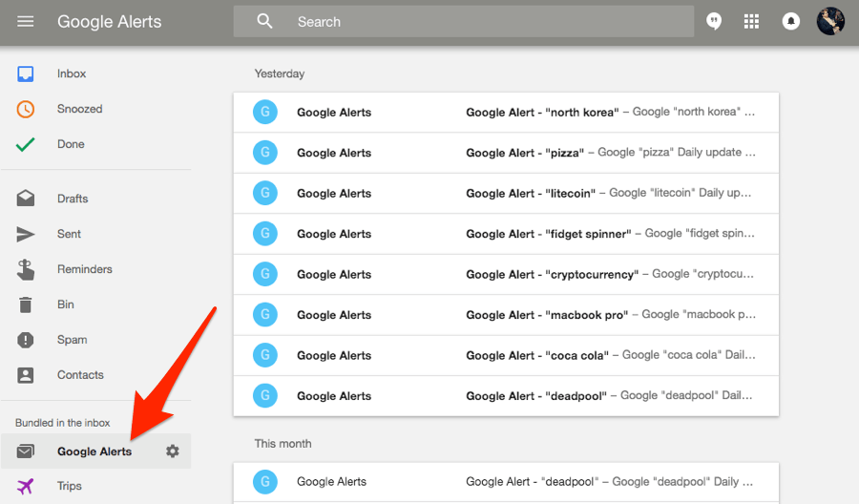Click the Snoozed clock icon
This screenshot has height=504, width=859.
click(x=25, y=109)
